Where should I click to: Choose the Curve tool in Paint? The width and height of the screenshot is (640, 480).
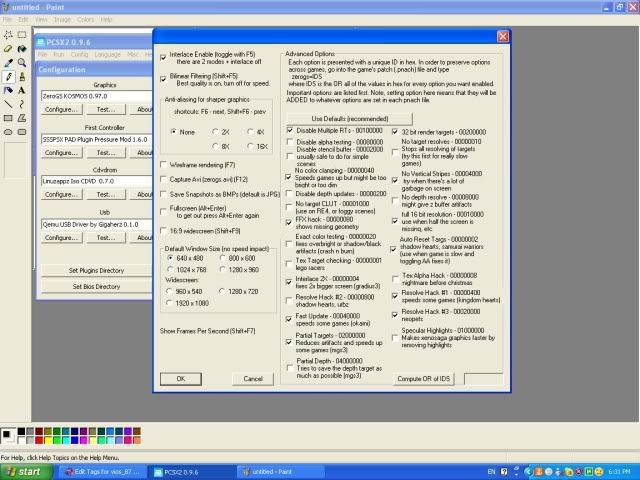22,104
